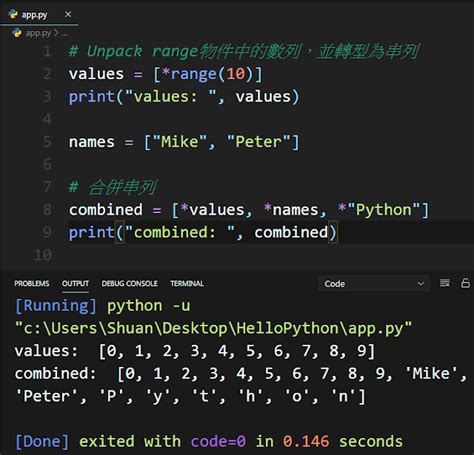Switch to the DEBUG CONSOLE tab

point(130,283)
